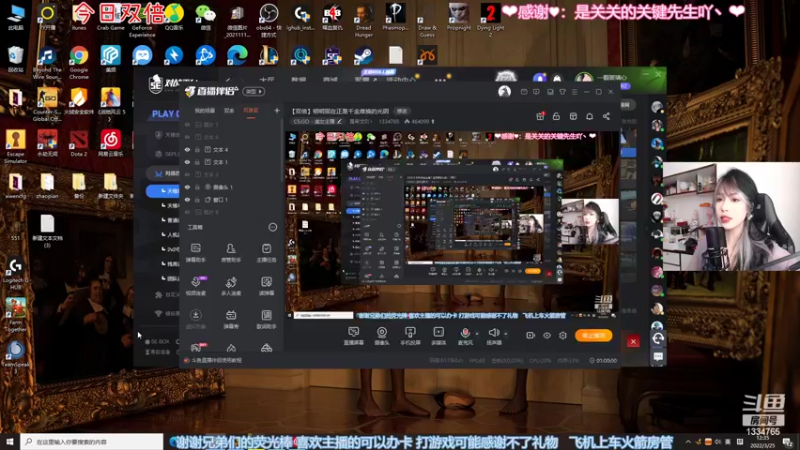800x450 pixels.
Task: Add a new scene with plus icon
Action: point(277,110)
